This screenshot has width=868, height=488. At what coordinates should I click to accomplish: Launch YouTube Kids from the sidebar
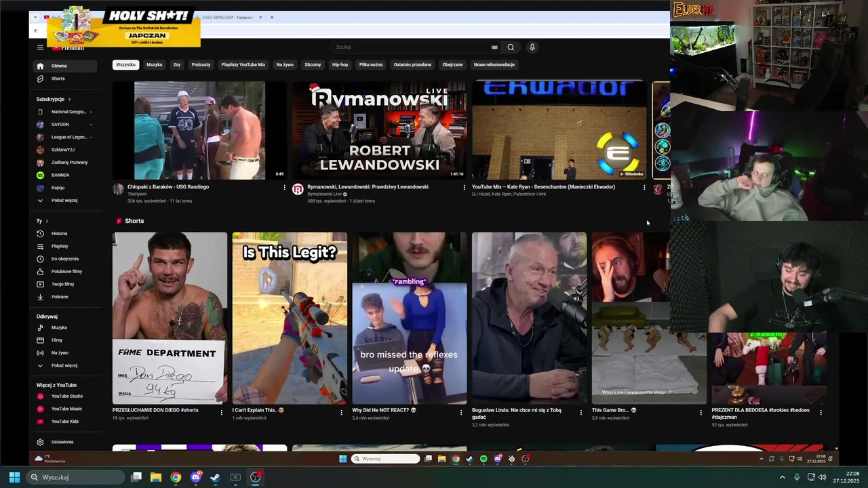(x=66, y=422)
